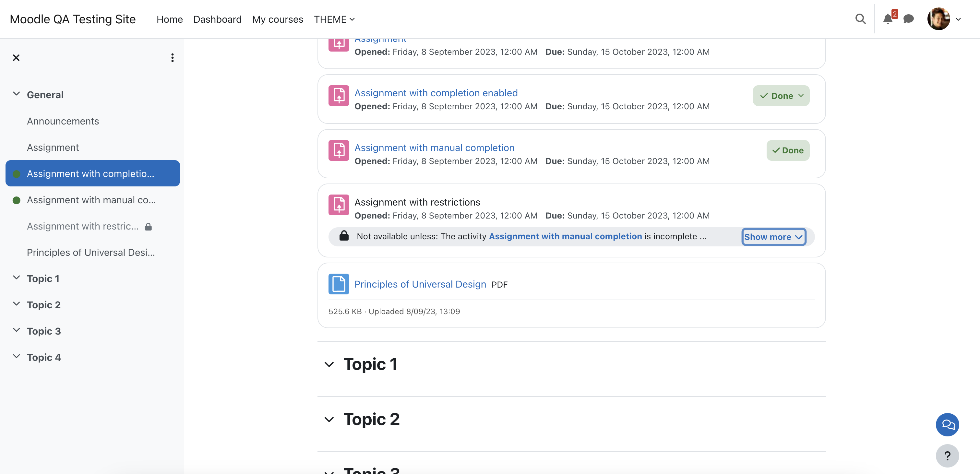980x474 pixels.
Task: Click lock icon beside restricted assignment in sidebar
Action: coord(149,227)
